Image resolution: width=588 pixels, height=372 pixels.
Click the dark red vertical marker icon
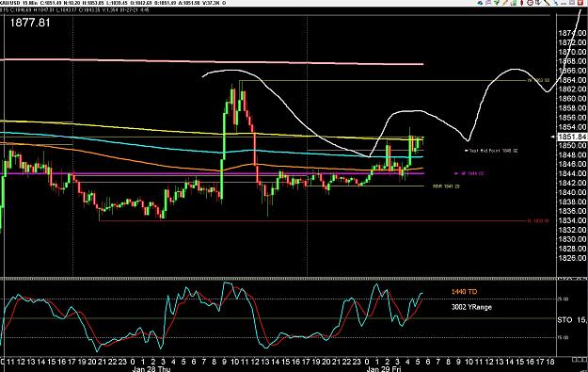(521, 3)
